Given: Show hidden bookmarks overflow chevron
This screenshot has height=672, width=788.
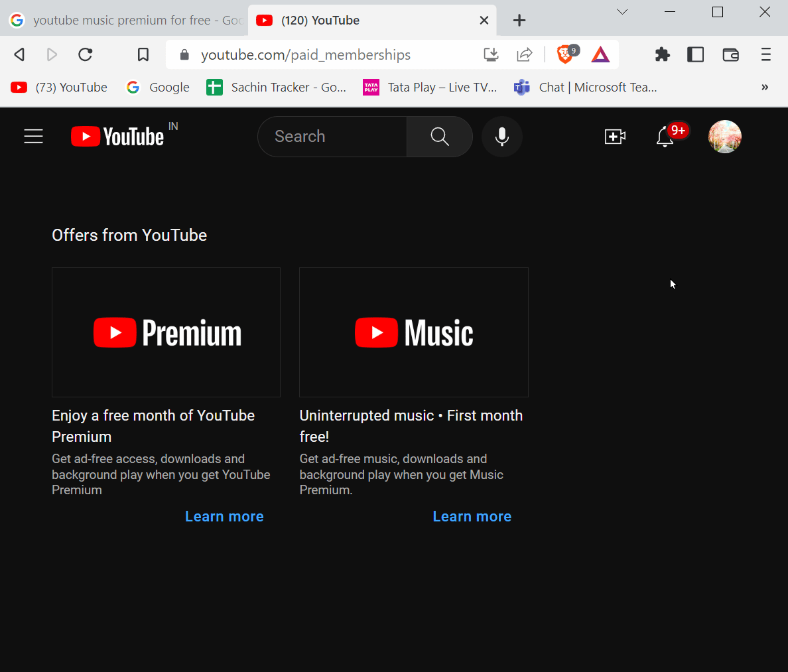Looking at the screenshot, I should [x=765, y=87].
